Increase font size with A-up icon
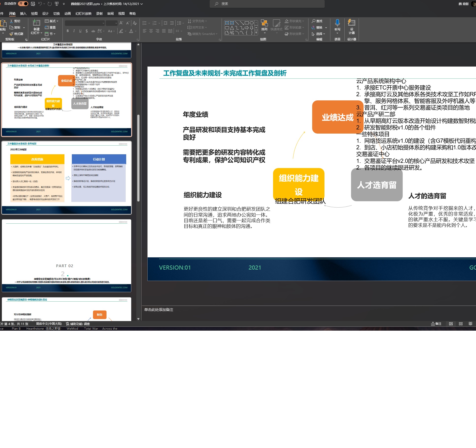Viewport: 476px width, 448px height. tap(121, 23)
